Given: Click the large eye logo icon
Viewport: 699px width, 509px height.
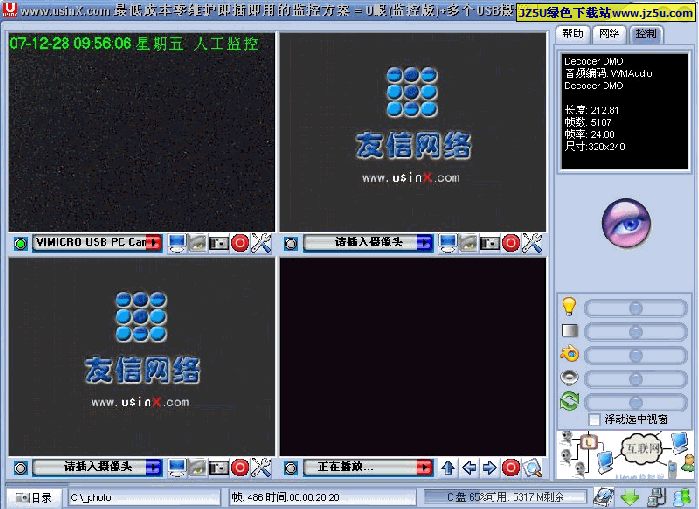Looking at the screenshot, I should click(x=626, y=222).
